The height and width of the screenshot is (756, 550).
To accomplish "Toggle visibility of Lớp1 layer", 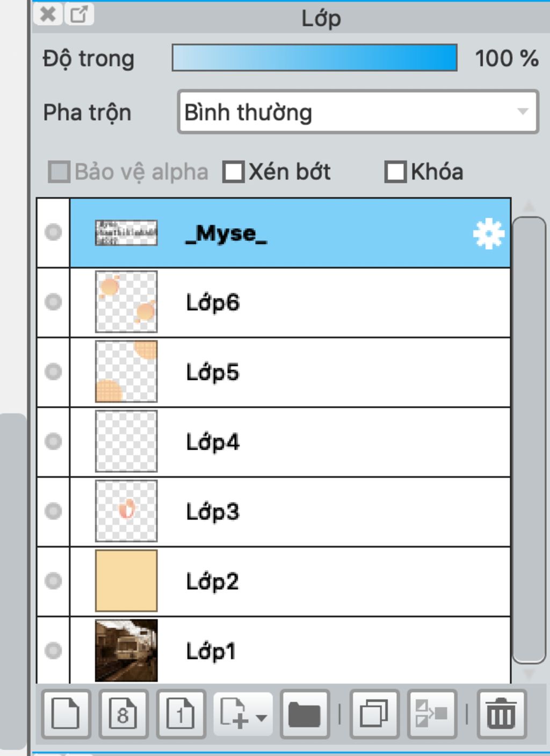I will [x=53, y=651].
